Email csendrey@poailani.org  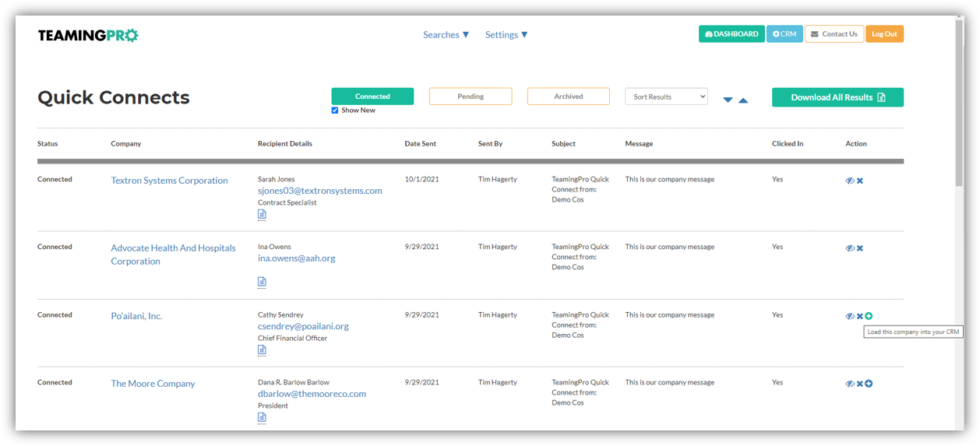coord(303,326)
